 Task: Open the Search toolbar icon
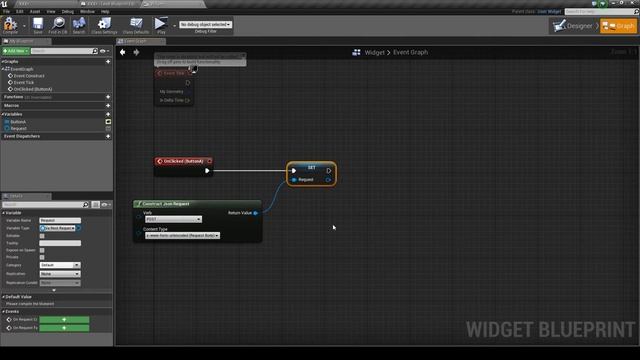point(79,25)
